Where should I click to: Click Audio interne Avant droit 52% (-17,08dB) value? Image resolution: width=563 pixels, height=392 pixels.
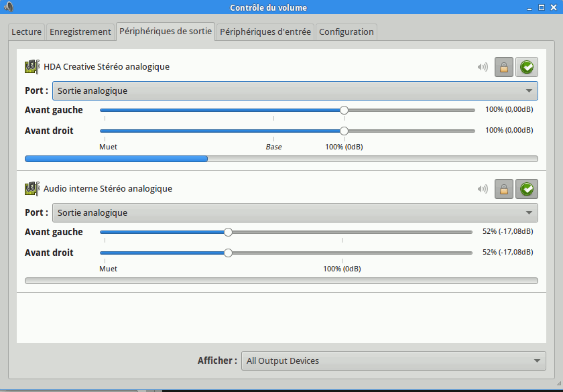click(508, 253)
